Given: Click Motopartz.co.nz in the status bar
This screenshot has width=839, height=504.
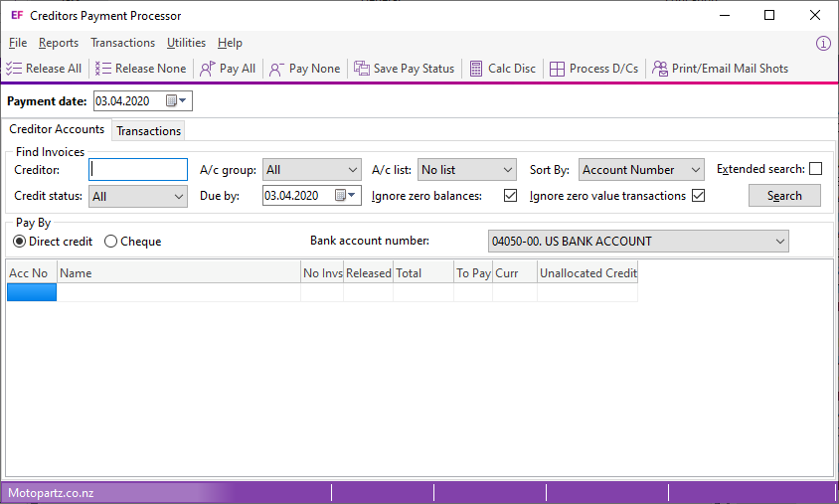Looking at the screenshot, I should [51, 493].
